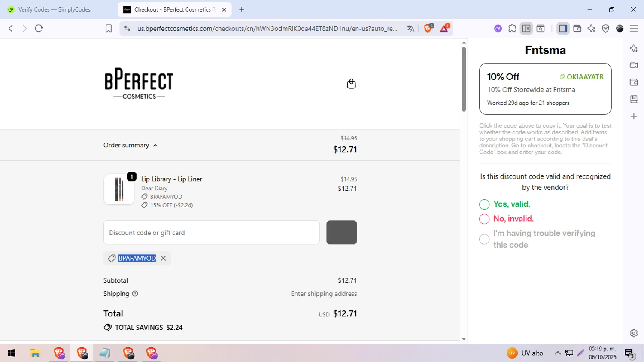Click the 'Enter shipping address' text

(x=324, y=294)
